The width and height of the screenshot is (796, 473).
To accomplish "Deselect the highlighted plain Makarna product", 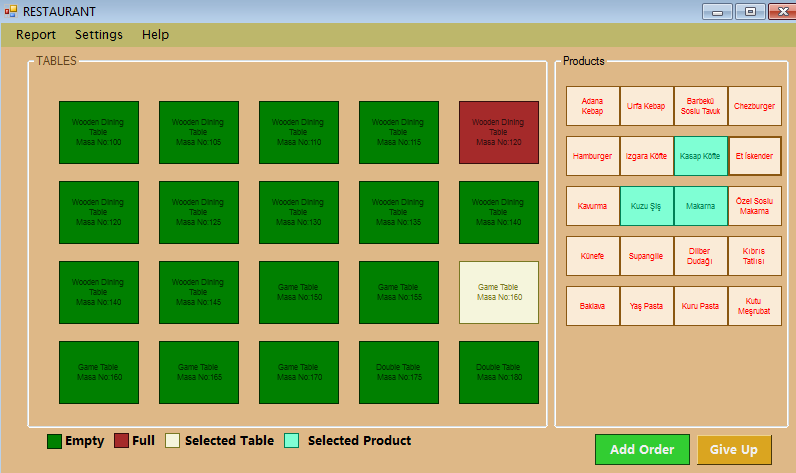I will pos(701,206).
